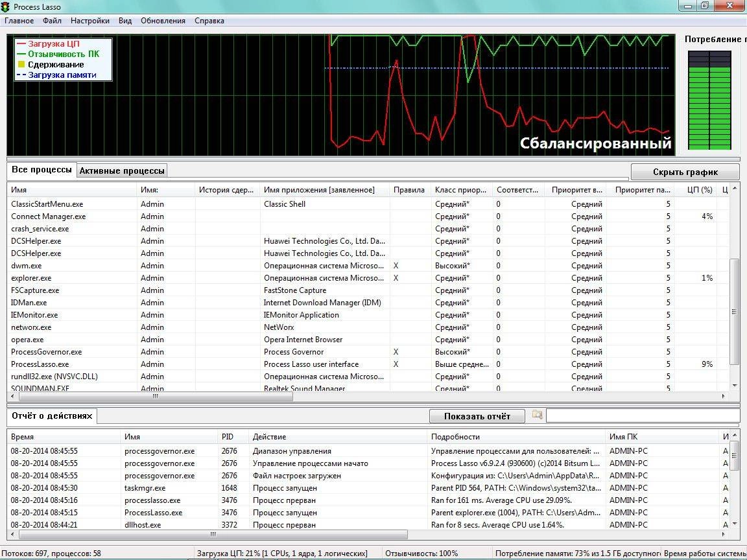747x560 pixels.
Task: Click the Показать отчёт button
Action: coord(477,416)
